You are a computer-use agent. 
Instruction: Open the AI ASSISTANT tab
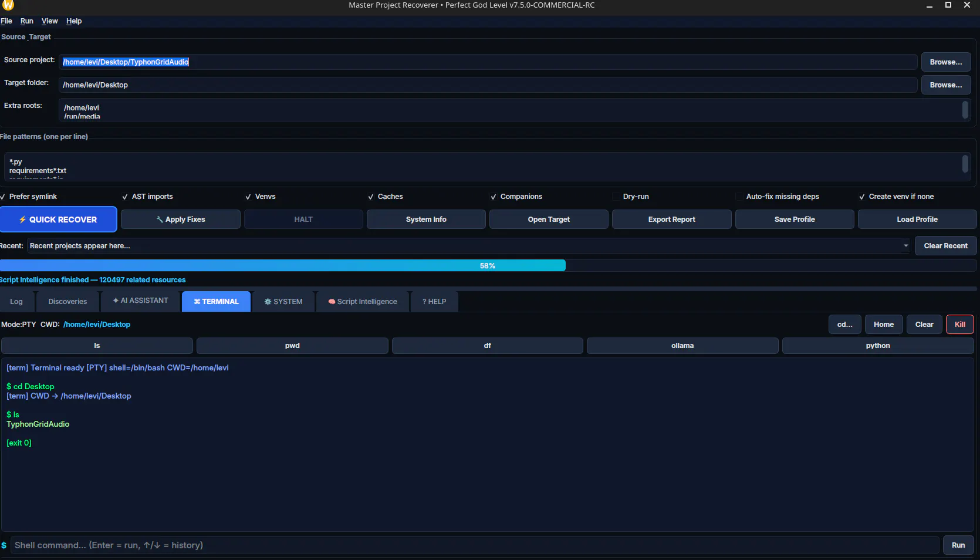[x=141, y=301]
